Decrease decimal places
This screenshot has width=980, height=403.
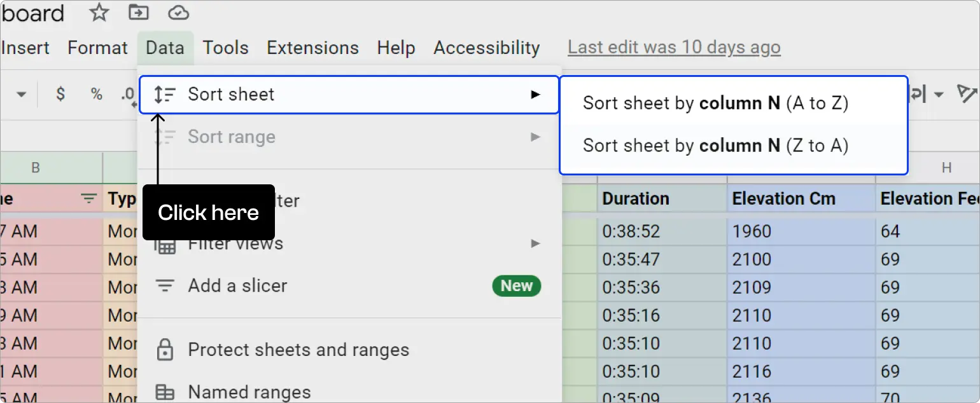point(128,93)
